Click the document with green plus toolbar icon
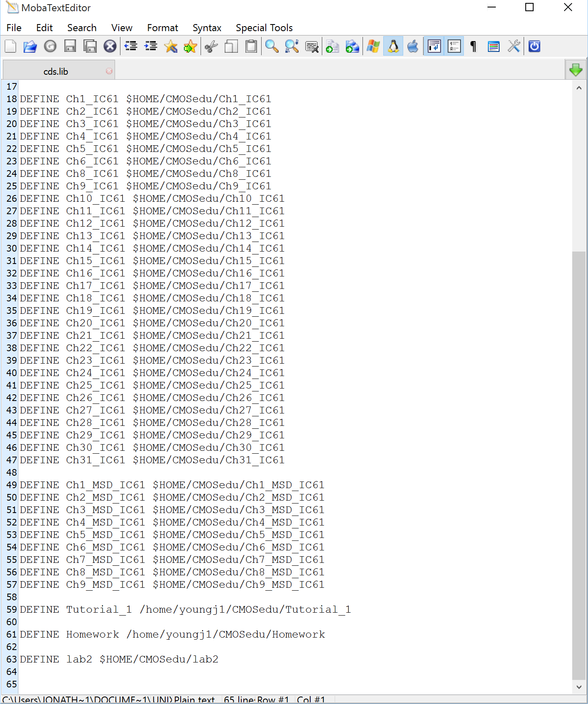This screenshot has width=588, height=704. pyautogui.click(x=332, y=46)
